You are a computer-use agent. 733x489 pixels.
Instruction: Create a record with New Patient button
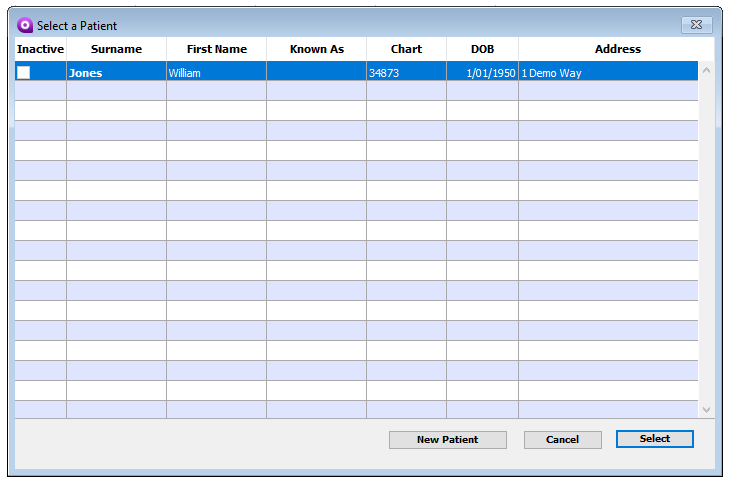point(447,440)
